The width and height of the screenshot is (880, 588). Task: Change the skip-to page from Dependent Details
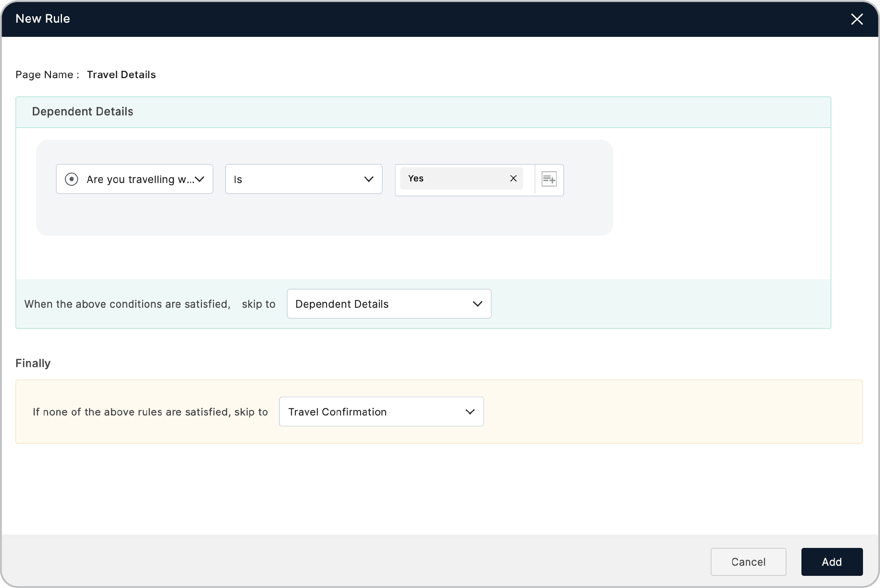click(x=388, y=304)
